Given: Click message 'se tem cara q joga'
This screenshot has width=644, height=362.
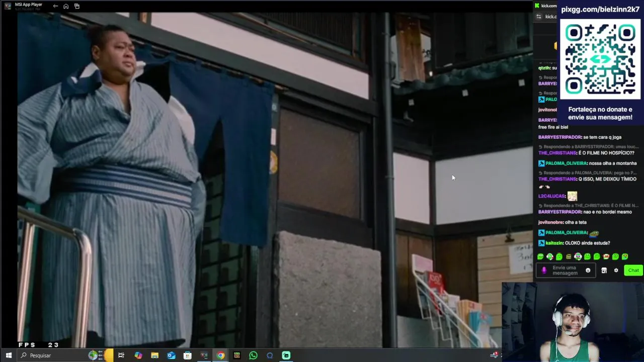Looking at the screenshot, I should [602, 137].
